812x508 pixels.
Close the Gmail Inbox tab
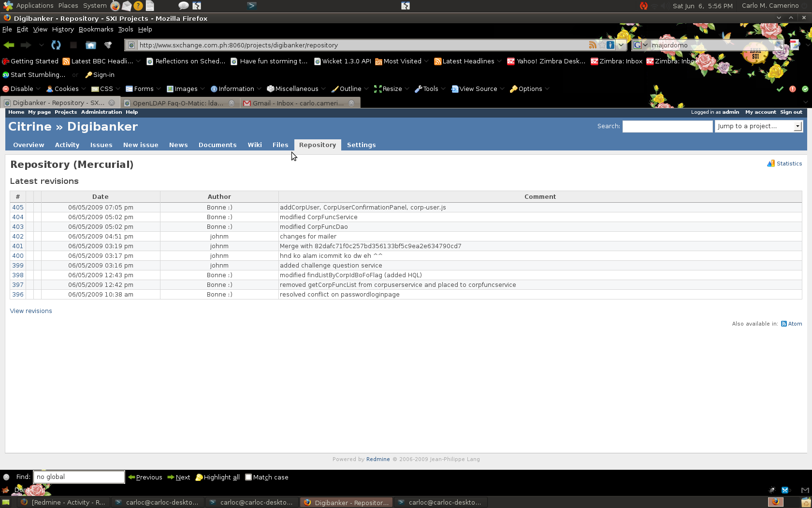[351, 103]
